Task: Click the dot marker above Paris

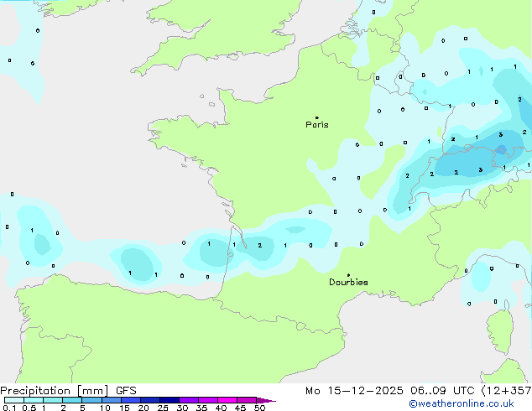Action: tap(317, 117)
